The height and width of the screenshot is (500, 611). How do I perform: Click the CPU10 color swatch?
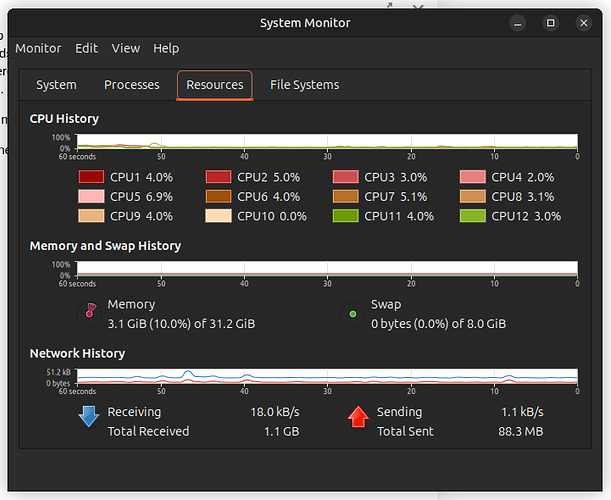tap(218, 216)
